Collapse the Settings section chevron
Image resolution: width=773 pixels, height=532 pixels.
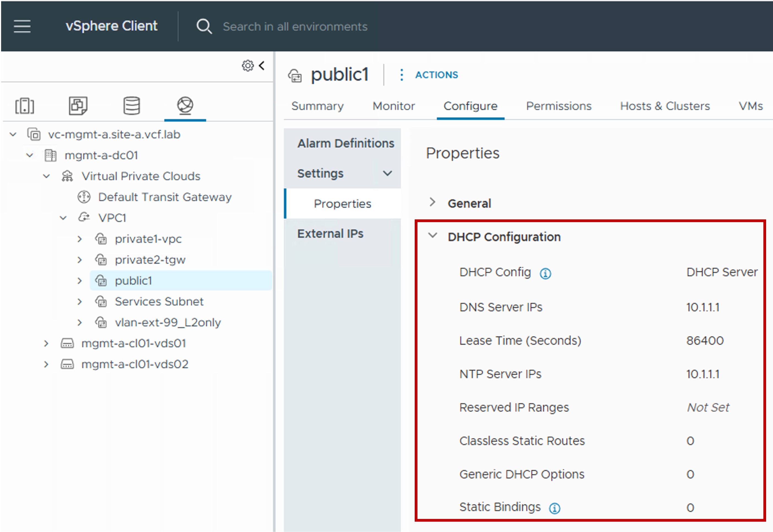click(387, 173)
